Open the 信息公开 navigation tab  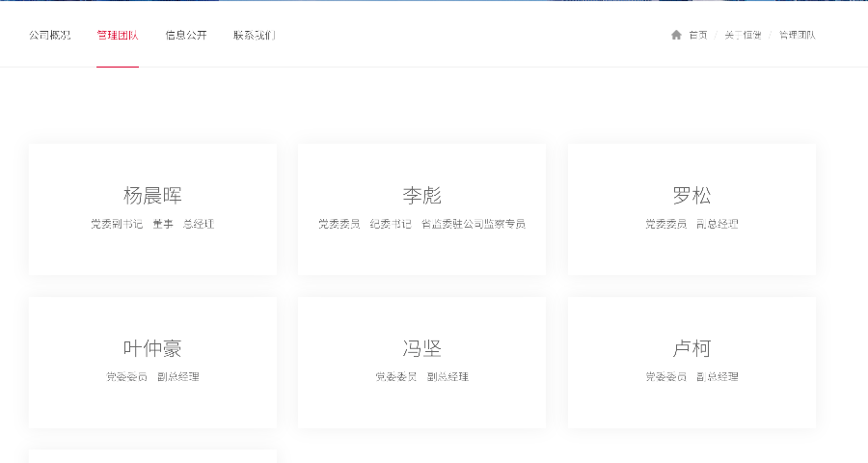pos(186,35)
